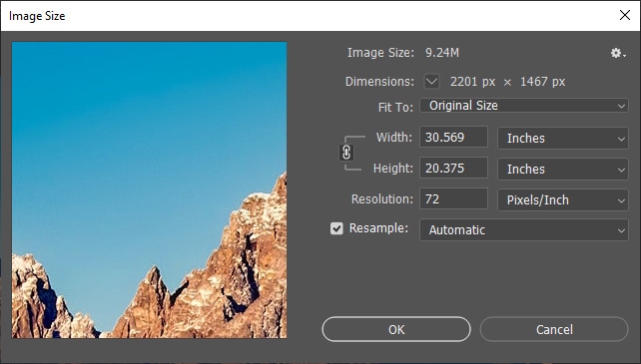The width and height of the screenshot is (641, 364).
Task: Open the gear settings menu
Action: [618, 53]
